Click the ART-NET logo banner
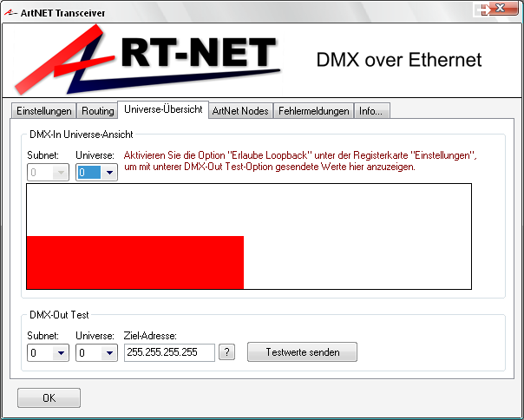The image size is (524, 420). click(147, 57)
